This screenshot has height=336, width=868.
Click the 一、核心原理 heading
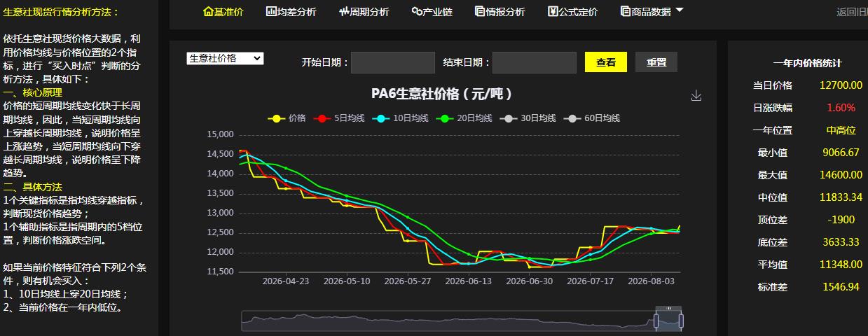click(x=32, y=92)
